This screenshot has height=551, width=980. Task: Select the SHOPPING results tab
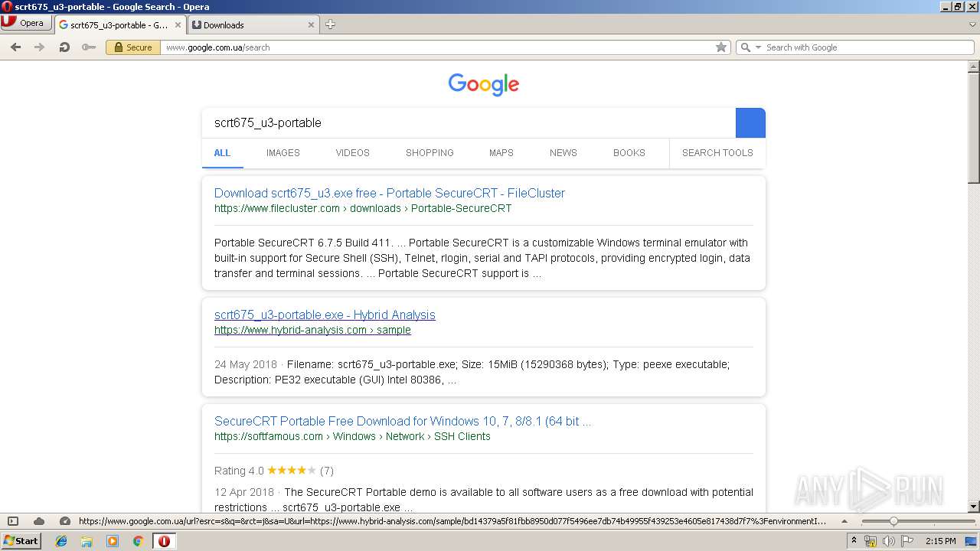[x=430, y=153]
